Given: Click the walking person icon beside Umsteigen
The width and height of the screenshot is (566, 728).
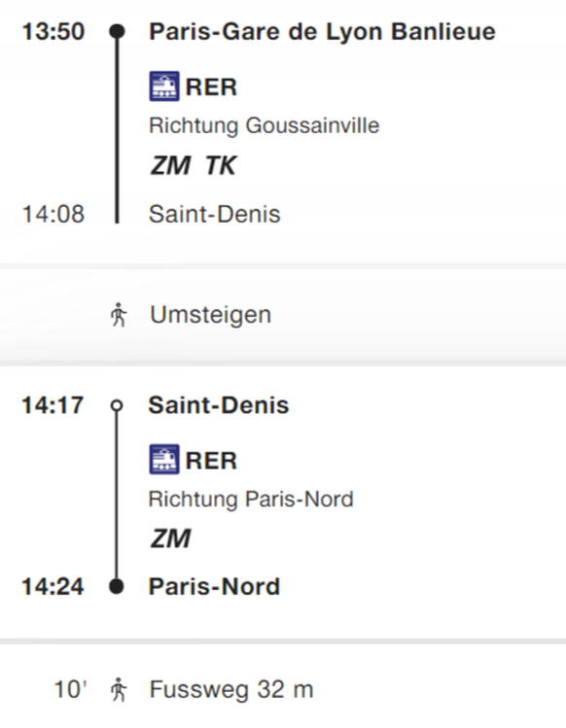Looking at the screenshot, I should 119,315.
